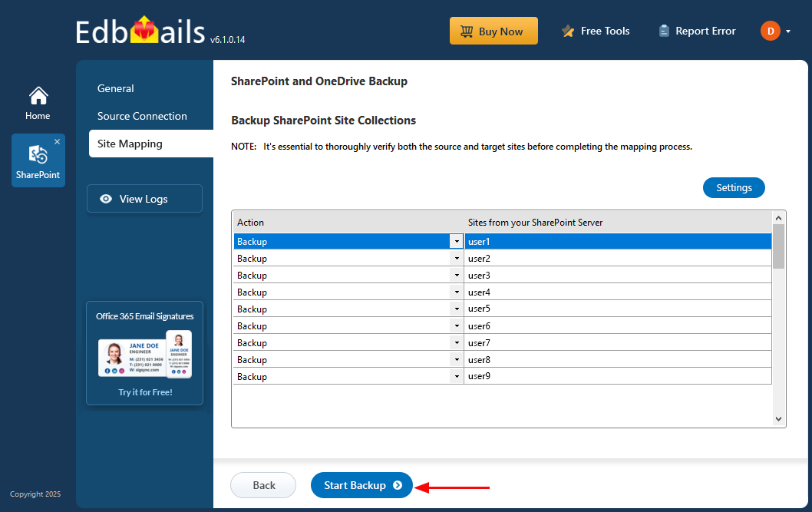Click the Copyright 2025 text

click(x=35, y=494)
